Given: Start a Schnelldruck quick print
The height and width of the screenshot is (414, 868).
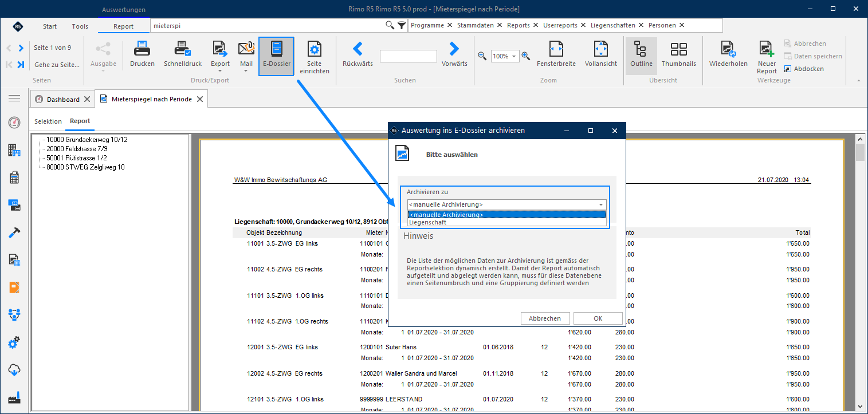Looking at the screenshot, I should click(x=183, y=55).
